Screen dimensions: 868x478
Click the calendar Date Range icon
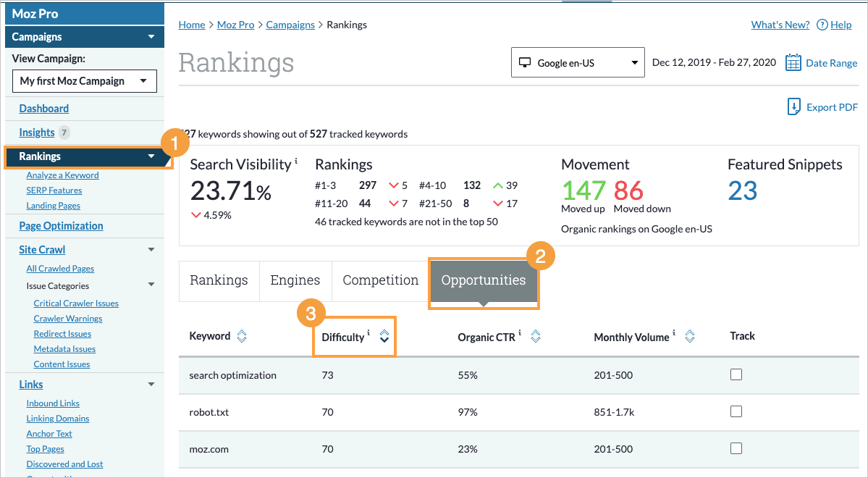pos(793,63)
